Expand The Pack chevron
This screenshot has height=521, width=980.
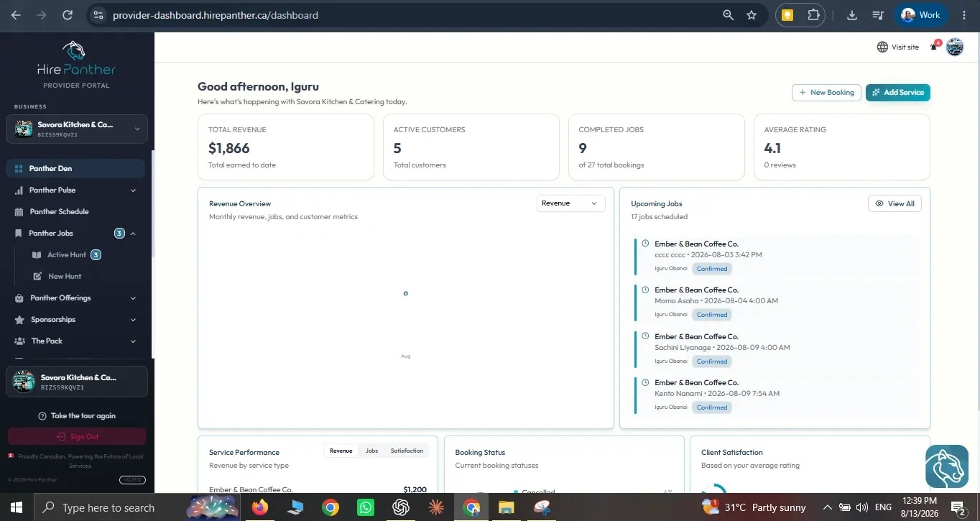[133, 341]
